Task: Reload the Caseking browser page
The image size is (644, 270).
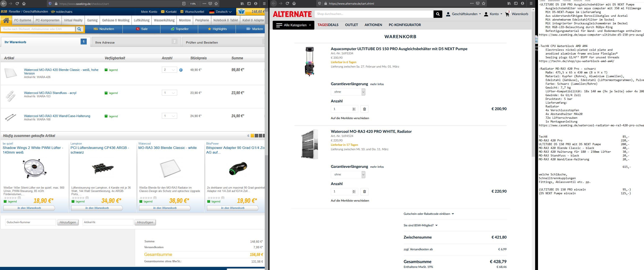Action: click(17, 4)
